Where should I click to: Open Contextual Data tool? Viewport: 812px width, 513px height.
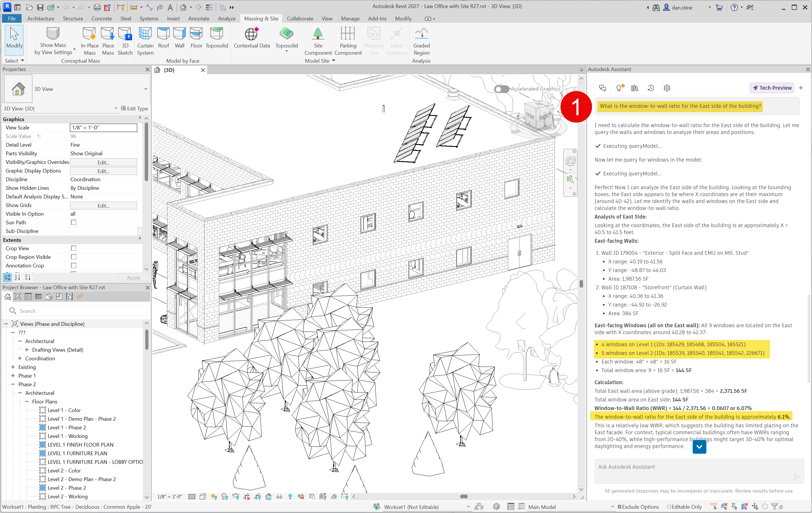(252, 38)
